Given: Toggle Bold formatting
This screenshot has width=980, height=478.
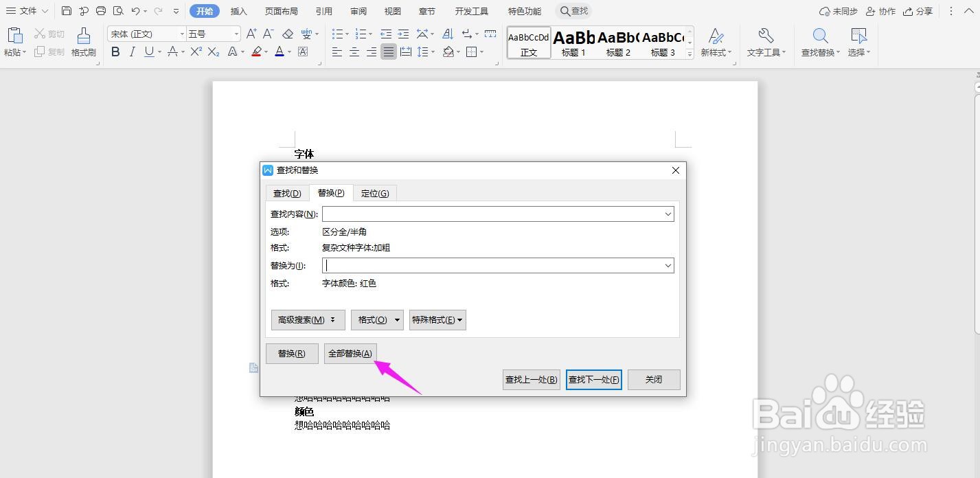Looking at the screenshot, I should (115, 52).
